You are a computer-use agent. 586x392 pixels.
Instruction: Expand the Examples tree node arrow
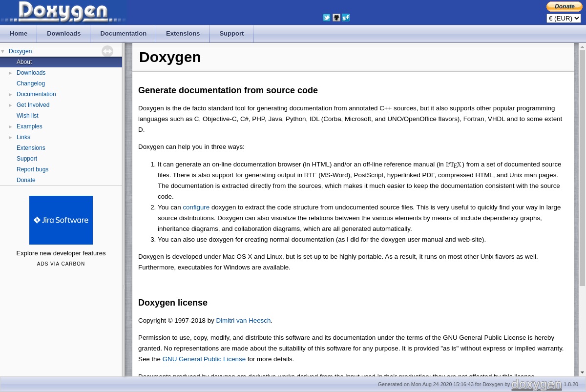(x=11, y=126)
